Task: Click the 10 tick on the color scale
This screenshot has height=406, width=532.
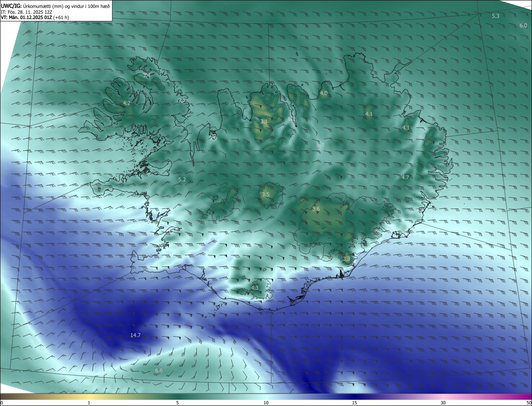Action: tap(266, 403)
